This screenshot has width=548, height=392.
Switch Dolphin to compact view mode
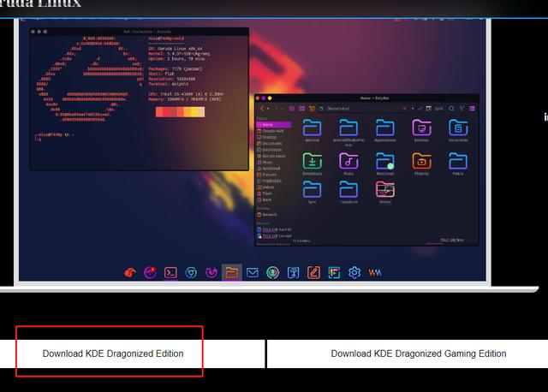point(301,109)
